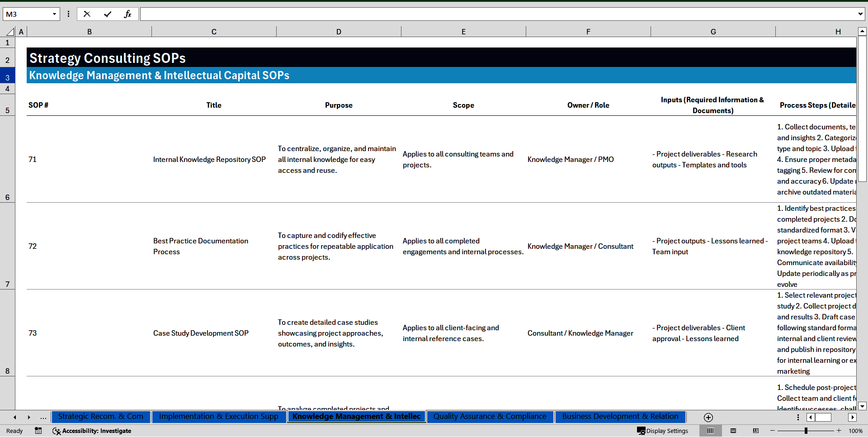
Task: Switch to Page Layout view
Action: point(733,431)
